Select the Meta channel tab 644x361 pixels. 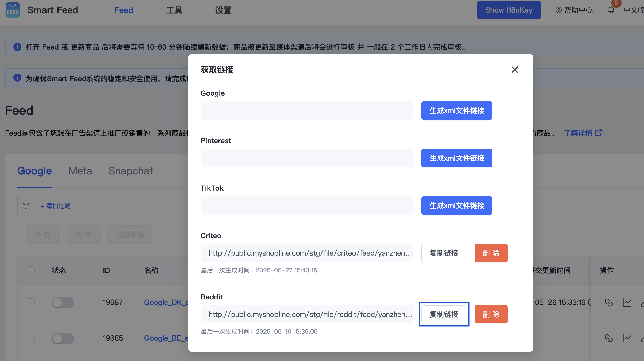80,171
